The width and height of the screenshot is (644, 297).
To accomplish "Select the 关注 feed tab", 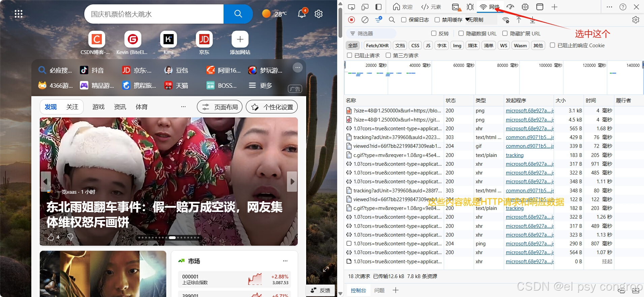I will pos(72,107).
